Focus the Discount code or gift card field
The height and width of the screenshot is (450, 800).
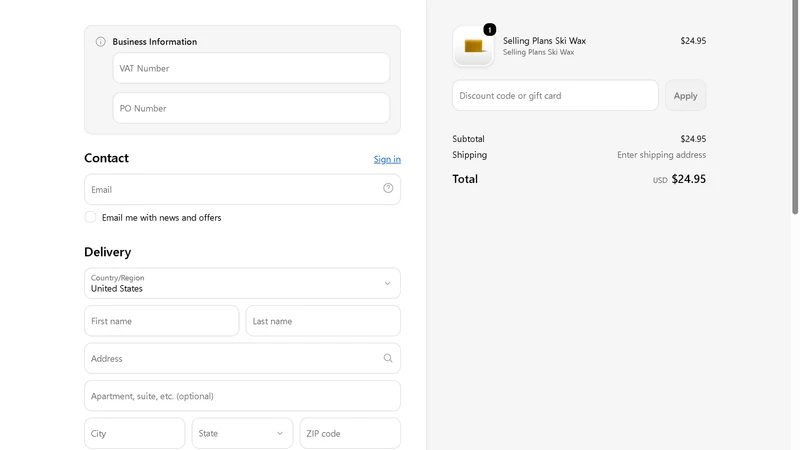[x=555, y=95]
